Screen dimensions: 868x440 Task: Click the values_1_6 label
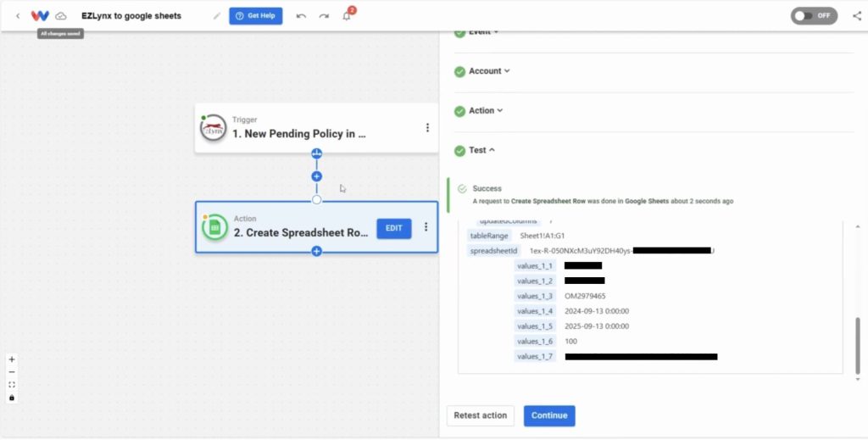[535, 342]
